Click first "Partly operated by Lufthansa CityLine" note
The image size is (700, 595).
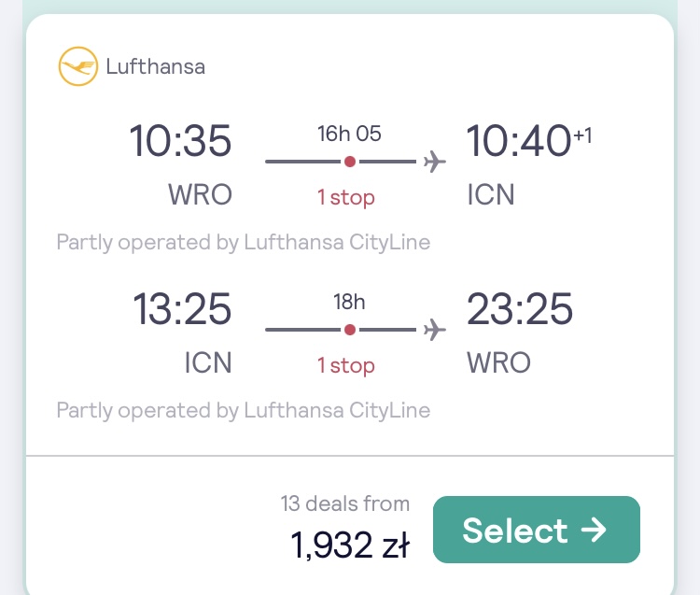point(244,243)
